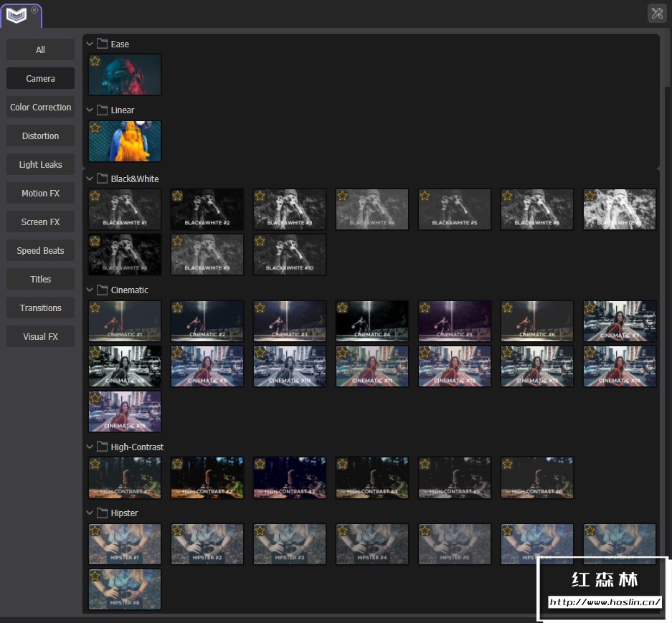Image resolution: width=672 pixels, height=623 pixels.
Task: Switch to Screen FX category
Action: (x=40, y=222)
